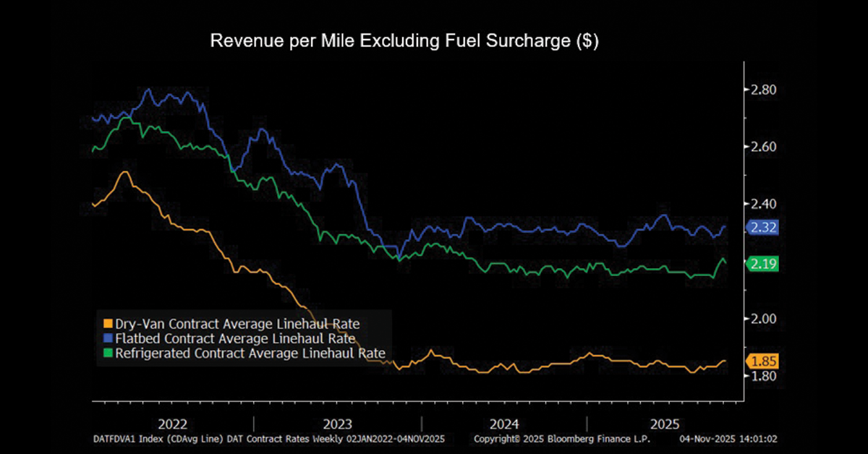Select the Flatbed Contract Average Linehaul Rate label
This screenshot has height=454, width=868.
tap(234, 338)
